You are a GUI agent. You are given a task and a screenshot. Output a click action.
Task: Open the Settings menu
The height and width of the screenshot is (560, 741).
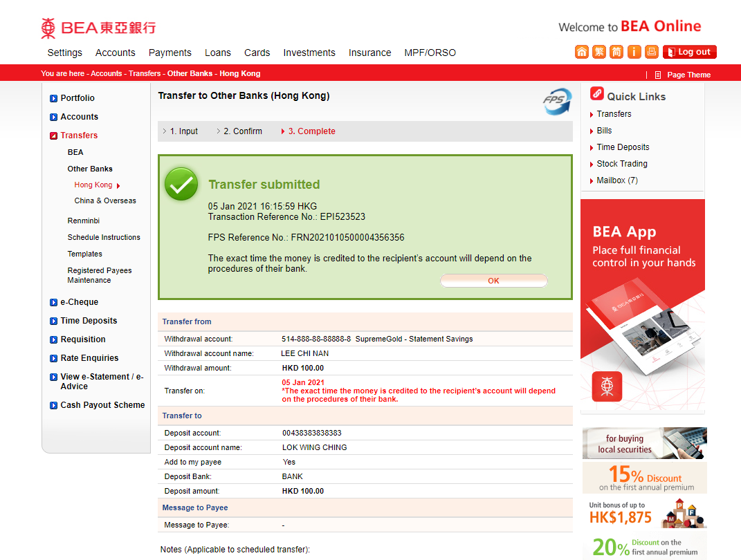(65, 53)
